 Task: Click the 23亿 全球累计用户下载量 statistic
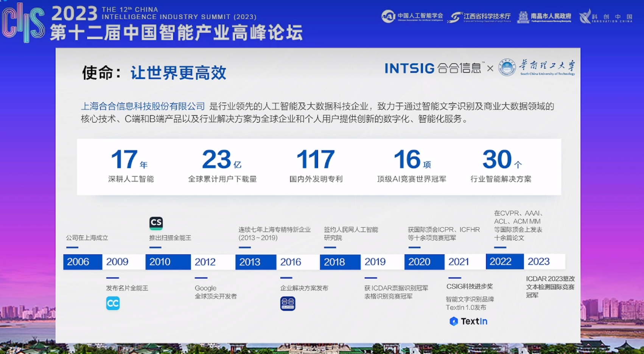point(222,166)
